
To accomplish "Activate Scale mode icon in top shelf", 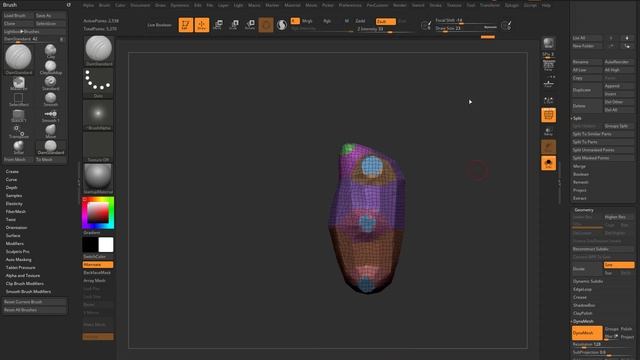I will pyautogui.click(x=234, y=25).
